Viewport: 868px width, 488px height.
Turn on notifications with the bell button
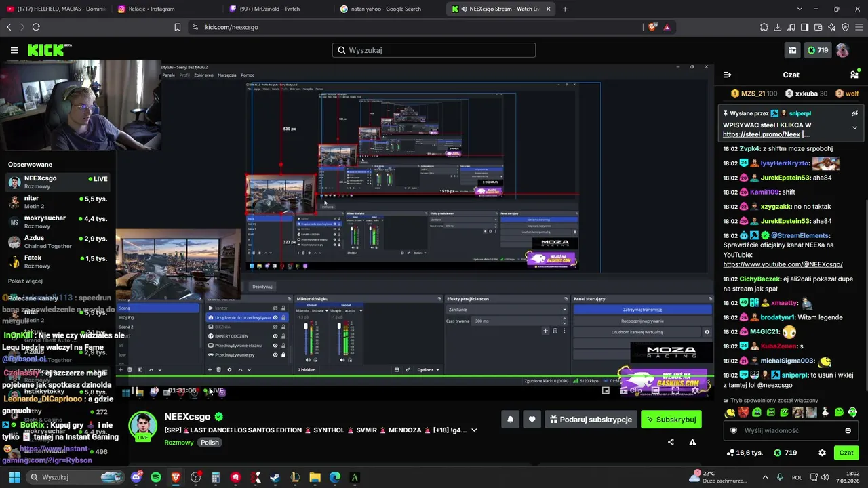pos(510,420)
